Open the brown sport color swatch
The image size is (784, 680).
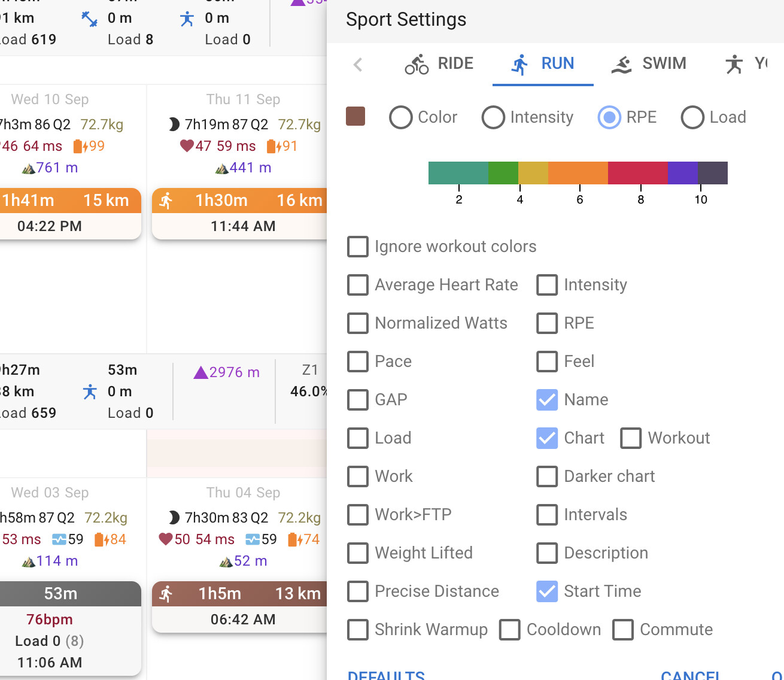[355, 116]
